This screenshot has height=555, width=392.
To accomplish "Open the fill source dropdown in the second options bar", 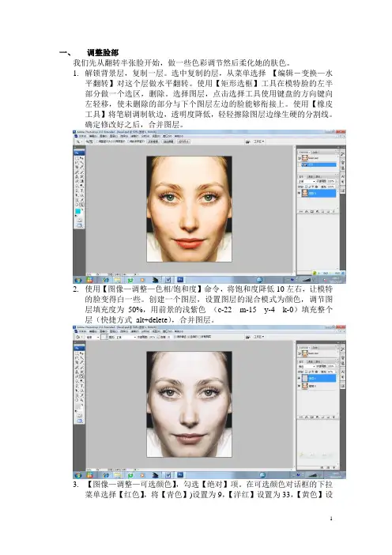I will (93, 338).
